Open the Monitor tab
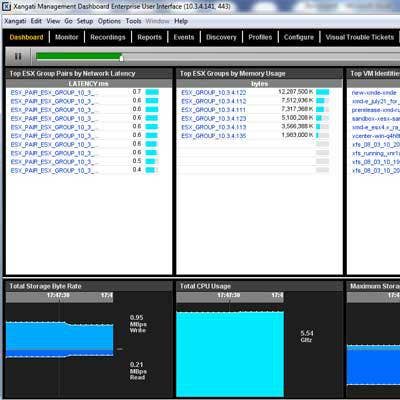This screenshot has width=400, height=400. [x=67, y=37]
